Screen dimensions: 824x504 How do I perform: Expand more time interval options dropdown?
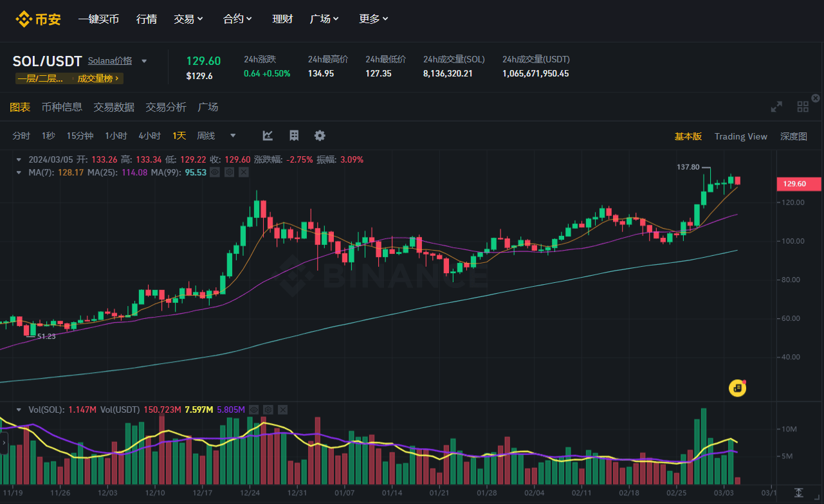pos(233,136)
